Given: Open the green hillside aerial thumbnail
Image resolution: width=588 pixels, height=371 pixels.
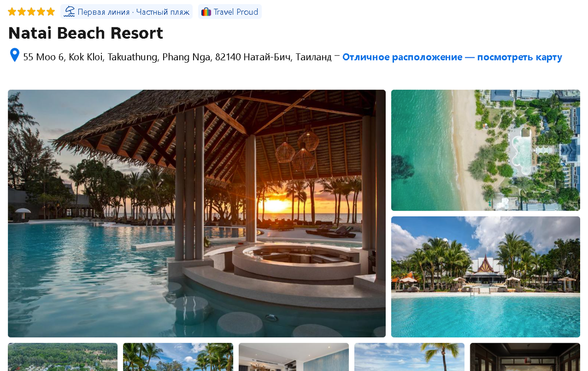Looking at the screenshot, I should [x=63, y=357].
